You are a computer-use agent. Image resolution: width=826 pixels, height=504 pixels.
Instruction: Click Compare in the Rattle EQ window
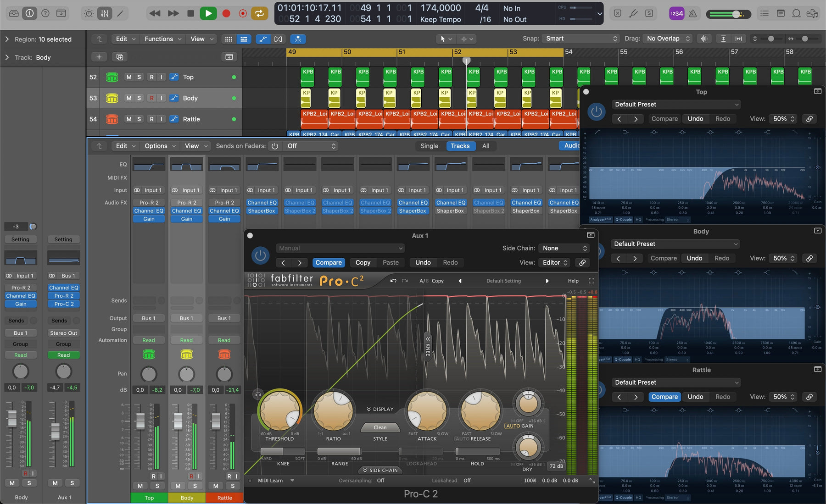pyautogui.click(x=664, y=397)
